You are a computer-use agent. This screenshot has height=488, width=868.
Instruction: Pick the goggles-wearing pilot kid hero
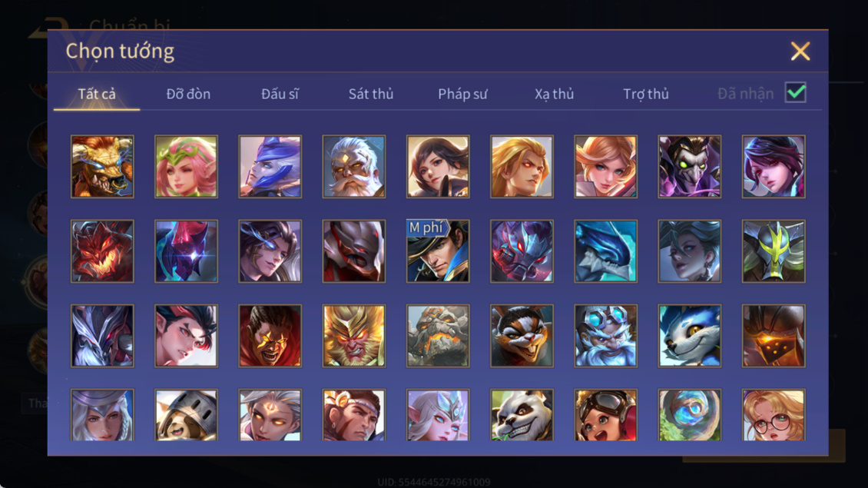pyautogui.click(x=605, y=415)
